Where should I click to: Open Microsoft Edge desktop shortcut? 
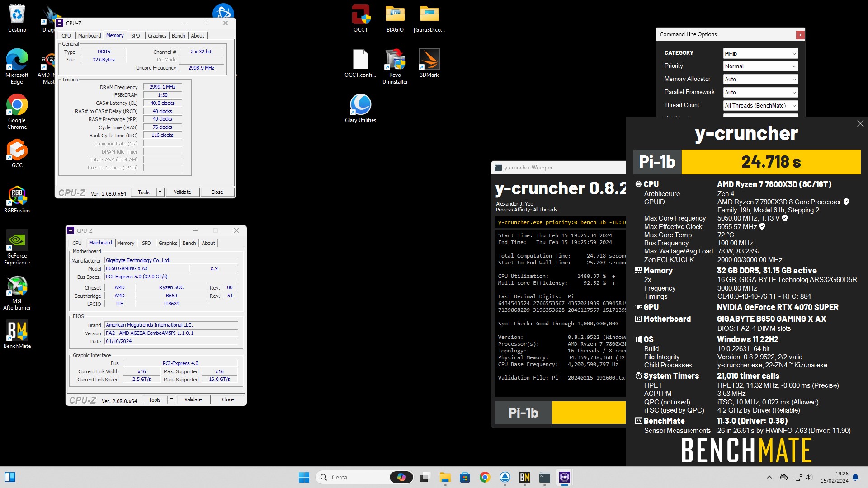(17, 66)
